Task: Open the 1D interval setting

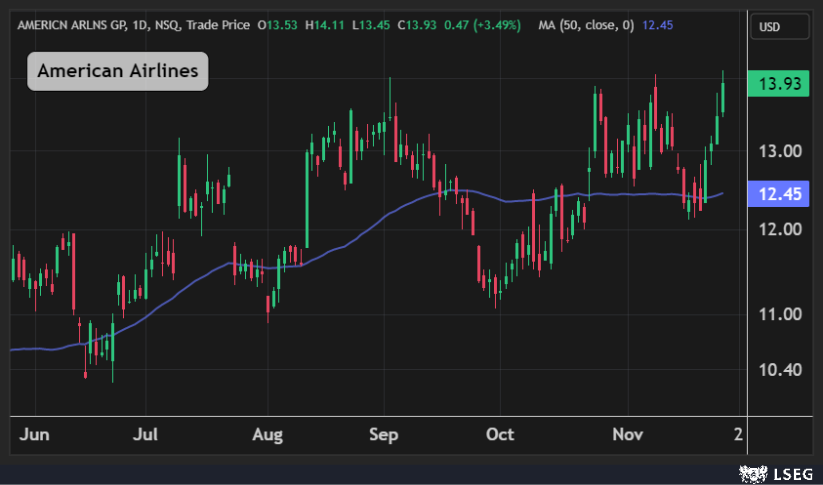Action: (x=135, y=24)
